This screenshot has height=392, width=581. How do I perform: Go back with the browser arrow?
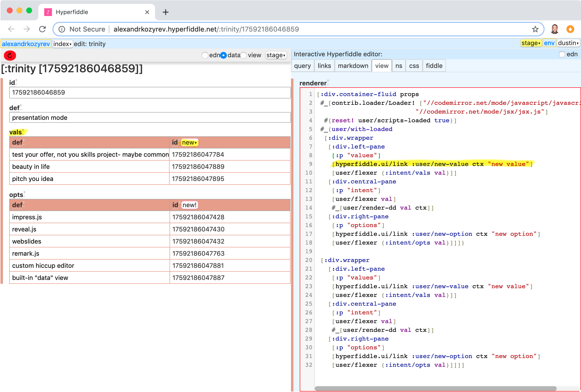point(11,29)
